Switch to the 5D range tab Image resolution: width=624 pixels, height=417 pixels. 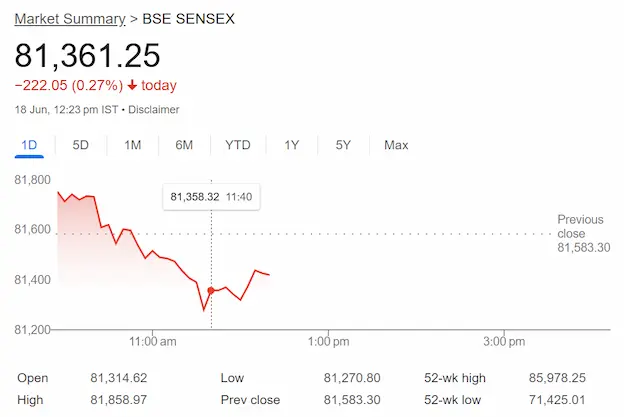80,145
